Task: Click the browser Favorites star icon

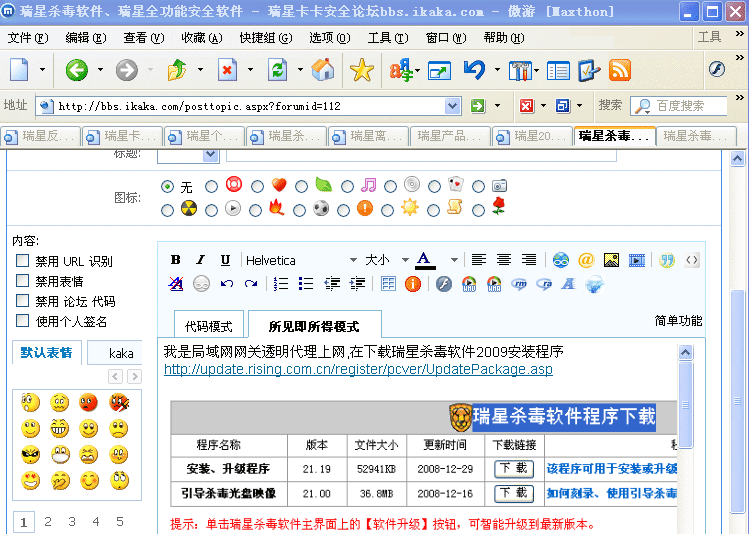Action: point(361,70)
